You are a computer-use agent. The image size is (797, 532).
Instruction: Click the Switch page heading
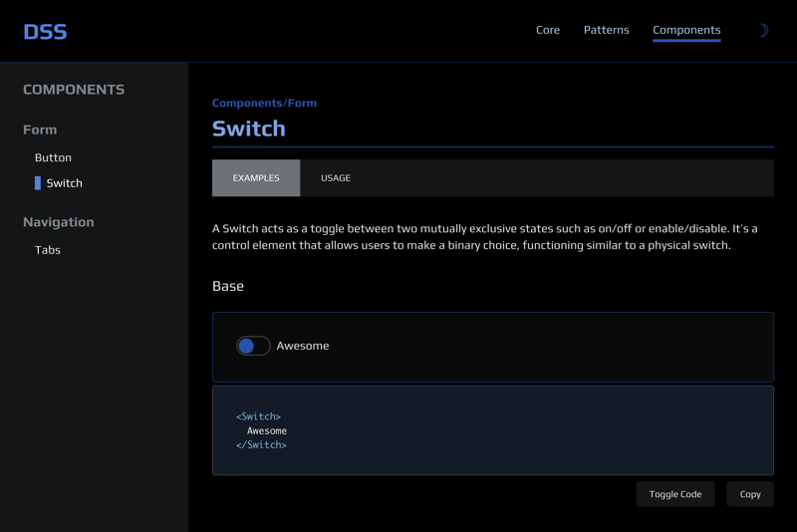(248, 129)
